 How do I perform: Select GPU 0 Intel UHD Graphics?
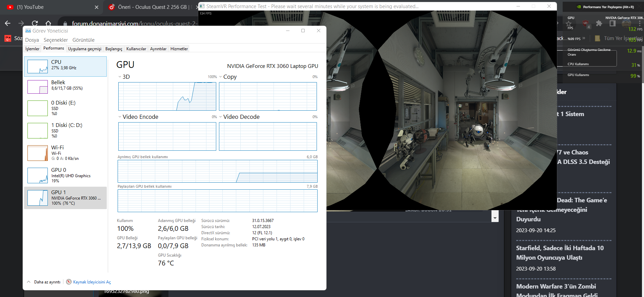pyautogui.click(x=65, y=175)
